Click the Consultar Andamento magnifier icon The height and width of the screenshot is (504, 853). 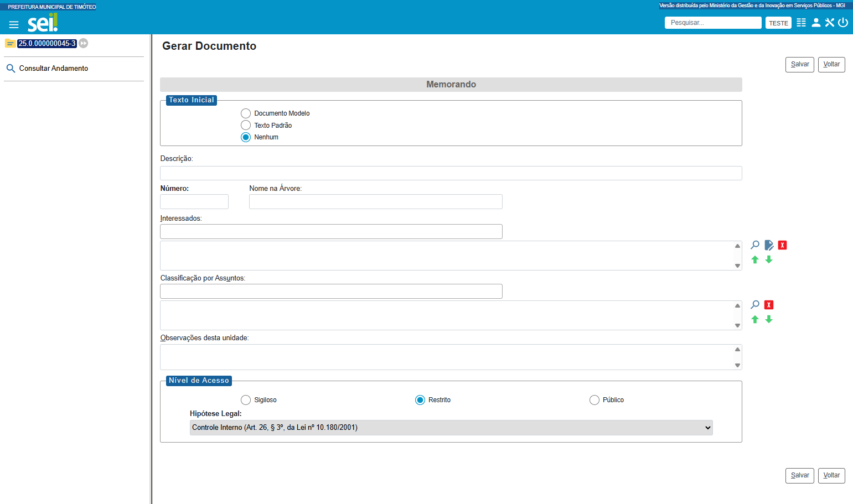pos(11,69)
